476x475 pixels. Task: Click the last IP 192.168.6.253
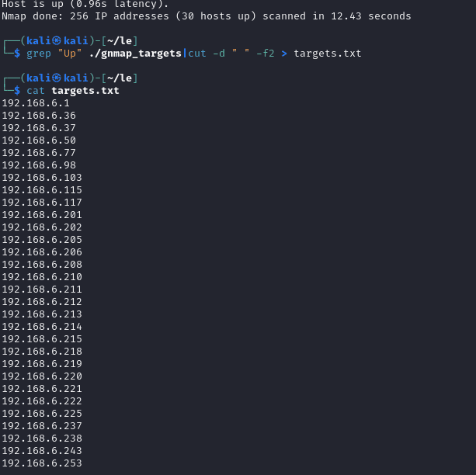coord(42,463)
